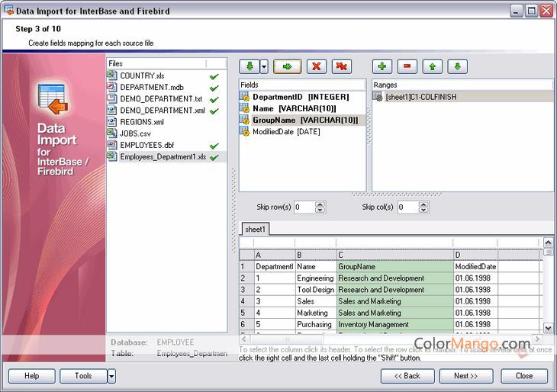Click the Tools button
Image resolution: width=557 pixels, height=392 pixels.
pos(83,376)
